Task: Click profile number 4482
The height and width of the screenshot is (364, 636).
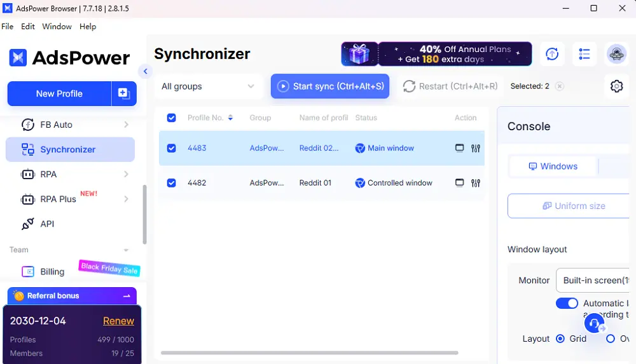Action: pos(197,183)
